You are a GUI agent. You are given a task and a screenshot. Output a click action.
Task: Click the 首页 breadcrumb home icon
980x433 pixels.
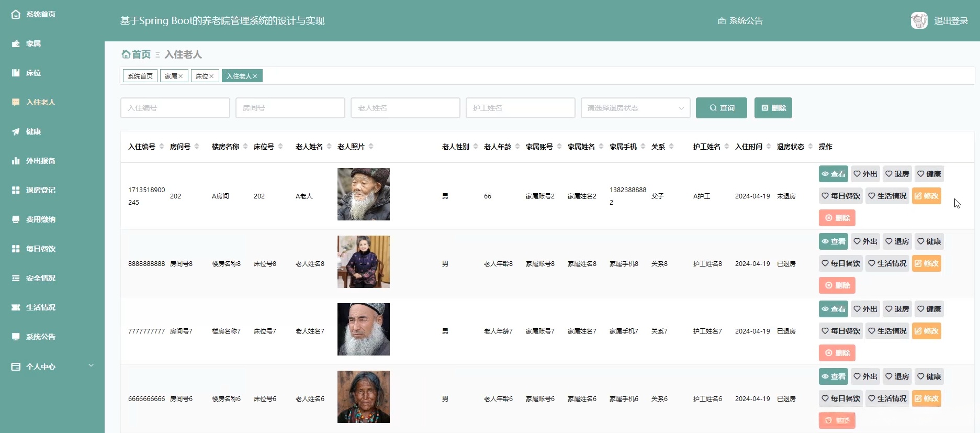pyautogui.click(x=126, y=54)
